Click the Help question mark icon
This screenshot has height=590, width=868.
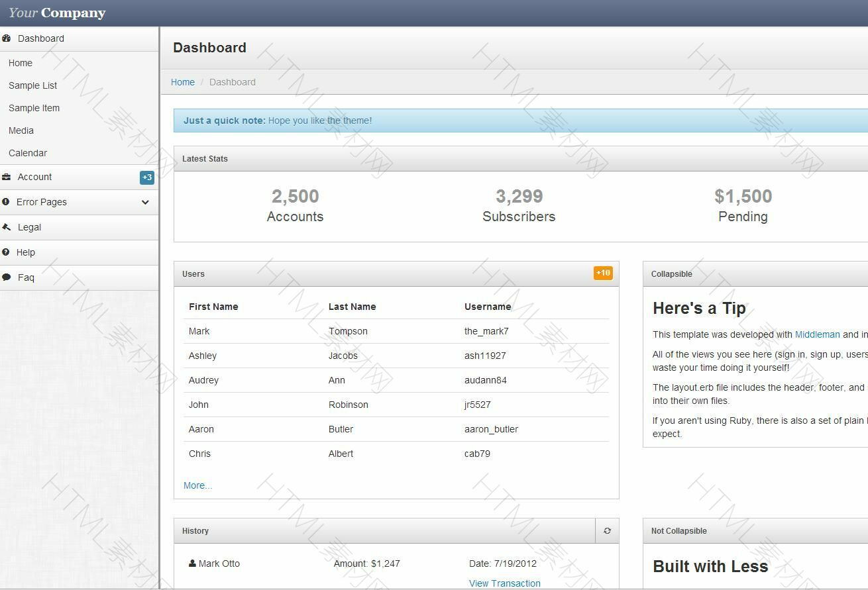[6, 252]
